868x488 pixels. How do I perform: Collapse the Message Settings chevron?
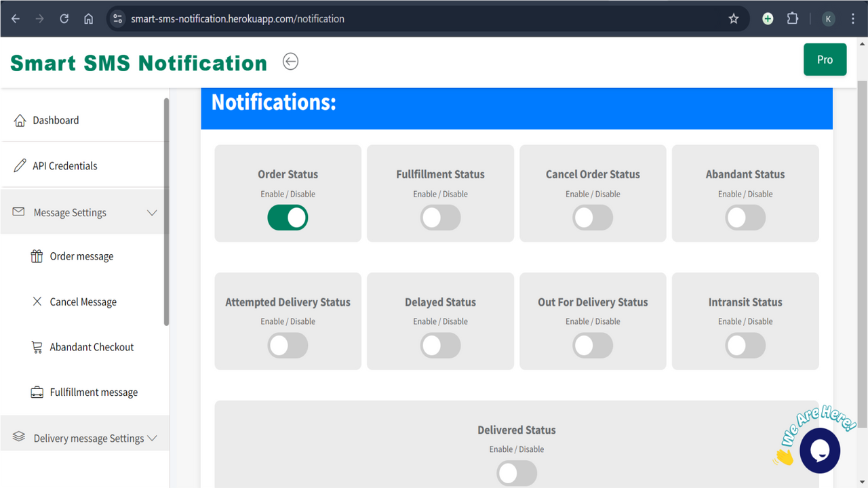152,213
